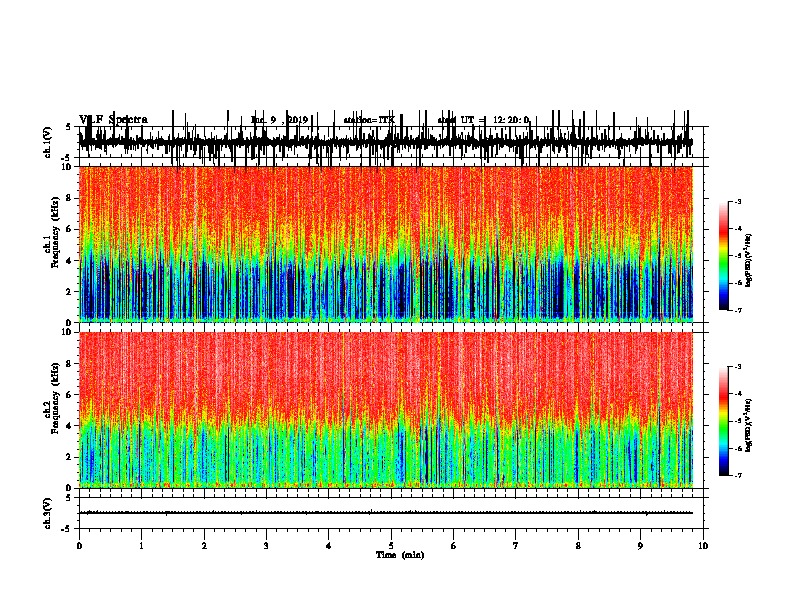Click the '-7' tick on ch.1 colorbar

pos(737,310)
